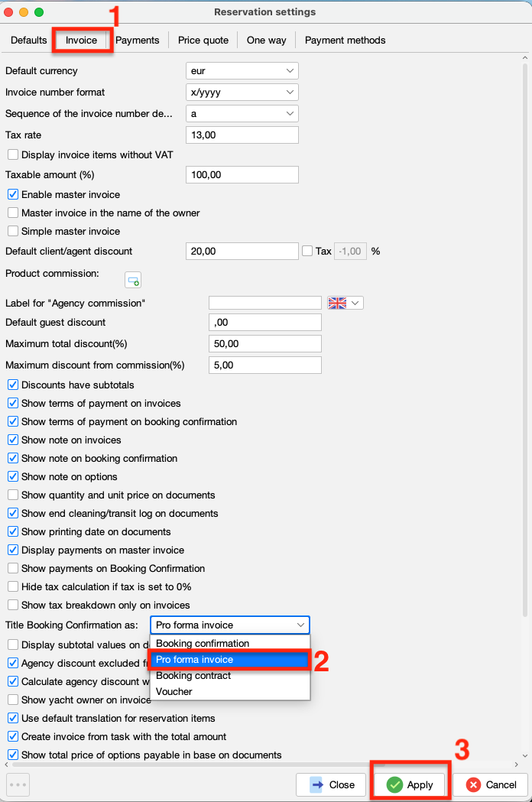Click the horizontal scrollbar at bottom
This screenshot has width=532, height=802.
point(197,764)
